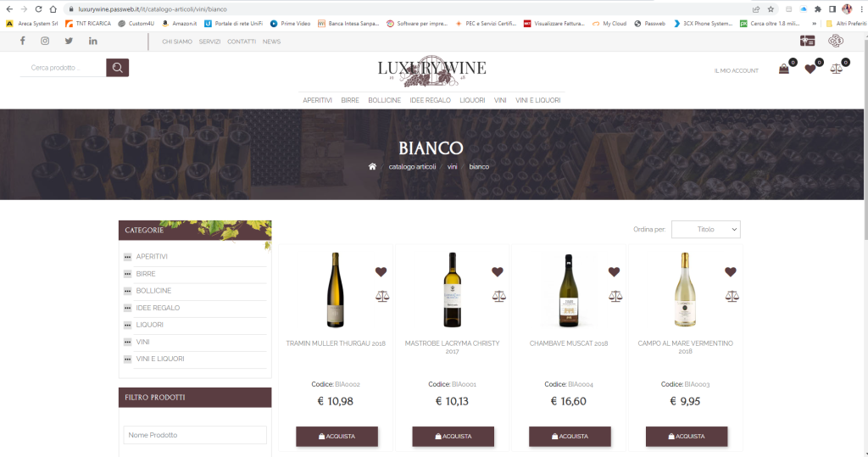This screenshot has width=868, height=457.
Task: Add Chambave Muscat to comparison
Action: [x=615, y=297]
